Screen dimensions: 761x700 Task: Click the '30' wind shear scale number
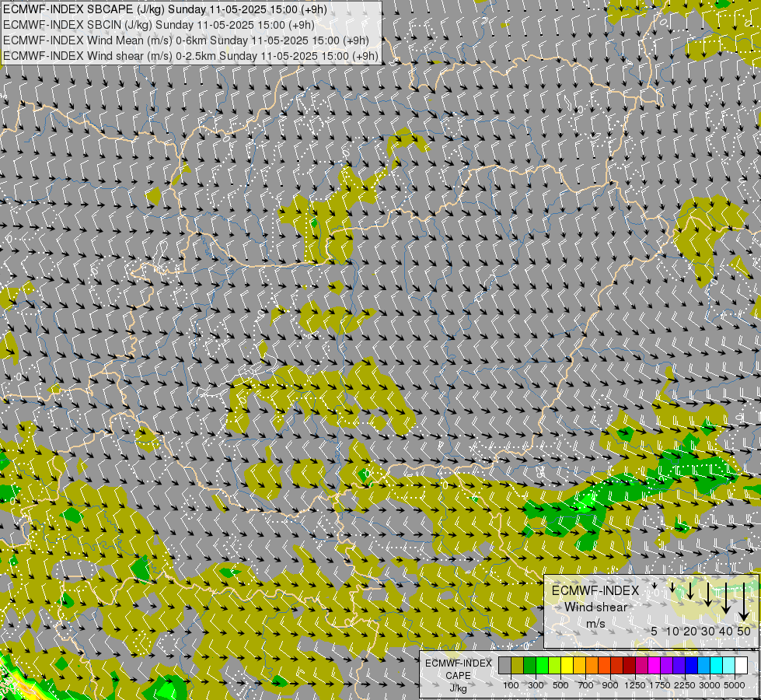tap(708, 631)
